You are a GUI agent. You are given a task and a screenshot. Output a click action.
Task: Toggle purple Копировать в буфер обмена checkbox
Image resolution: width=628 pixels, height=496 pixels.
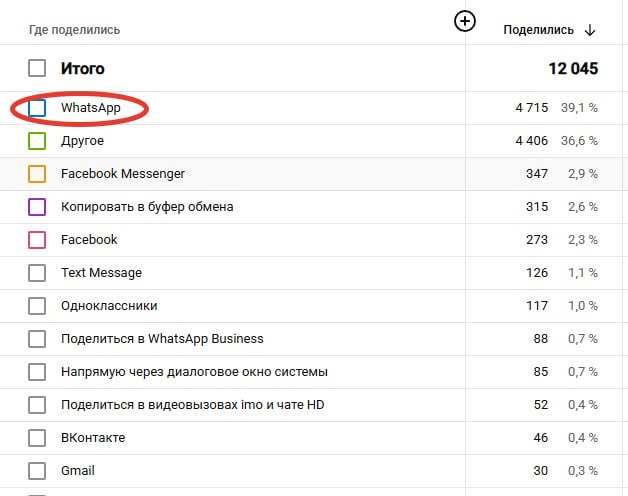[37, 207]
